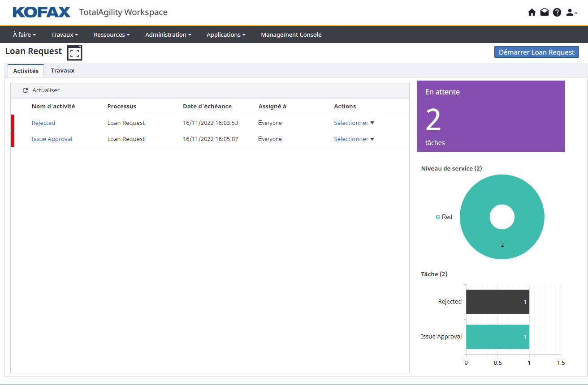Open the Administration menu

[168, 34]
